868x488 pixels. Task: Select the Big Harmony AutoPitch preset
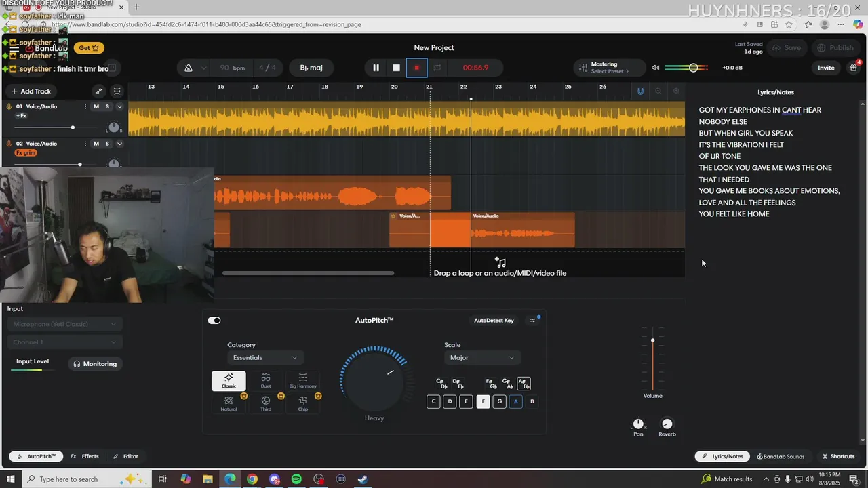[x=303, y=381]
